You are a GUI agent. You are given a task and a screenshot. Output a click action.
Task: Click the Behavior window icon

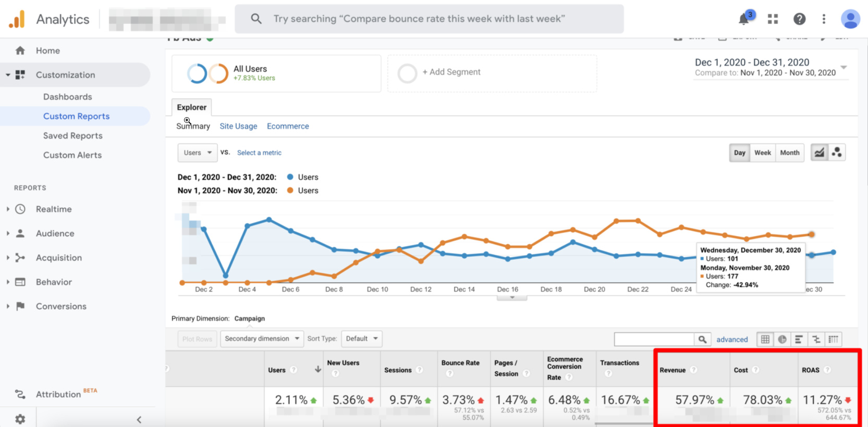[x=20, y=282]
